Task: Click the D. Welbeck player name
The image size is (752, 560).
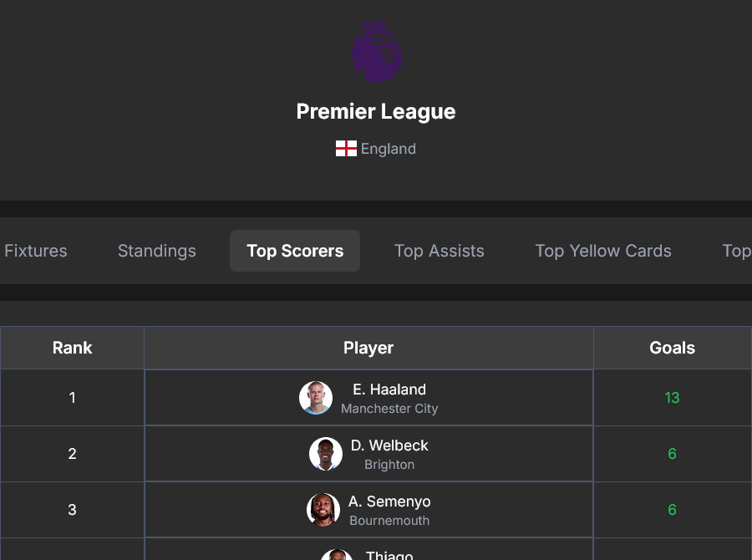Action: point(389,445)
